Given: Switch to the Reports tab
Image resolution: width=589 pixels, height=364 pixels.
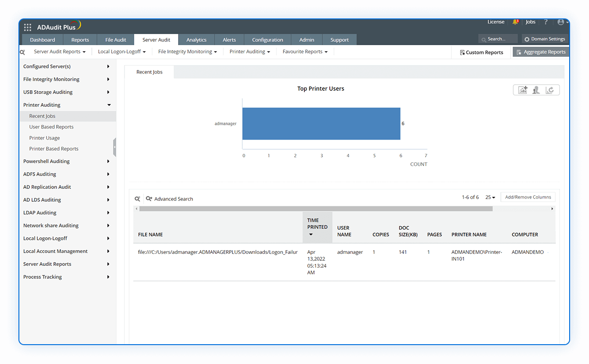Looking at the screenshot, I should pyautogui.click(x=80, y=40).
